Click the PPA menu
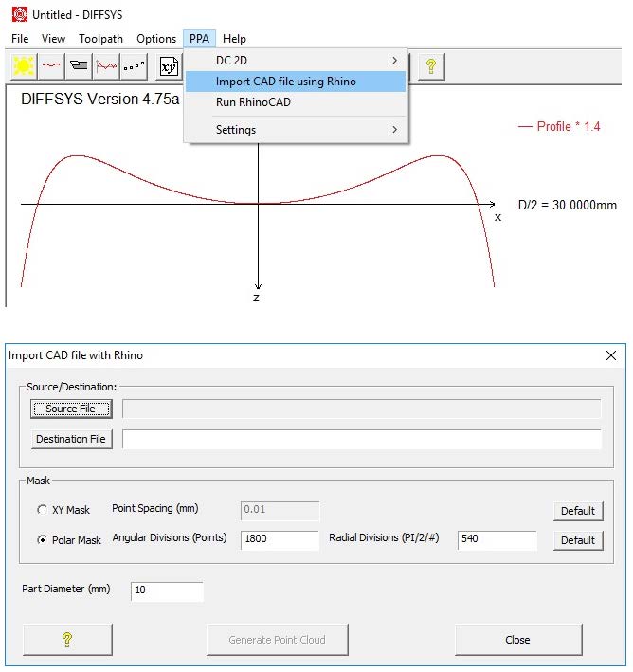Screen dimensions: 633x672 [x=199, y=39]
